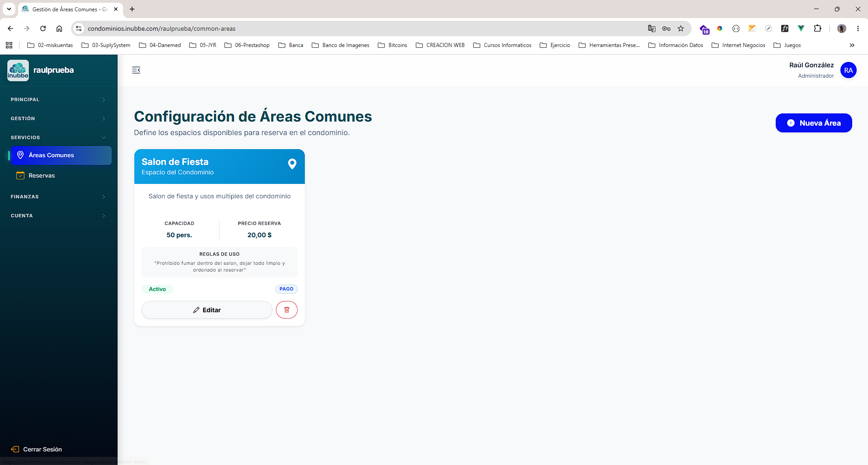Open the translate page icon
868x465 pixels.
point(652,28)
